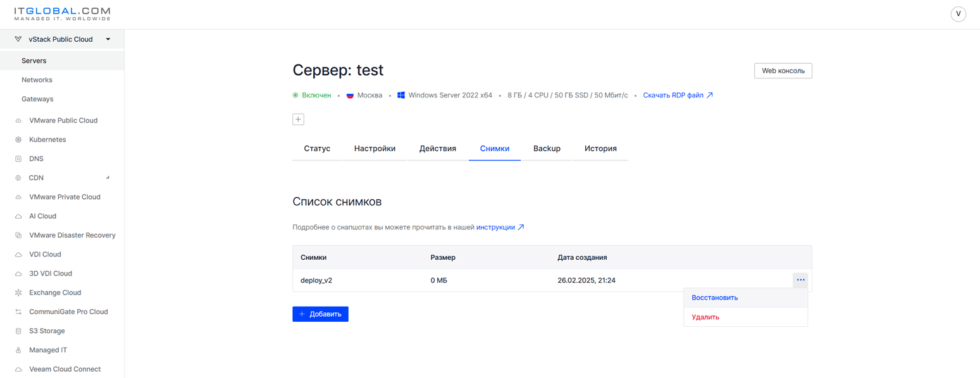Viewport: 980px width, 378px height.
Task: Click the Дата создания column header
Action: tap(582, 257)
